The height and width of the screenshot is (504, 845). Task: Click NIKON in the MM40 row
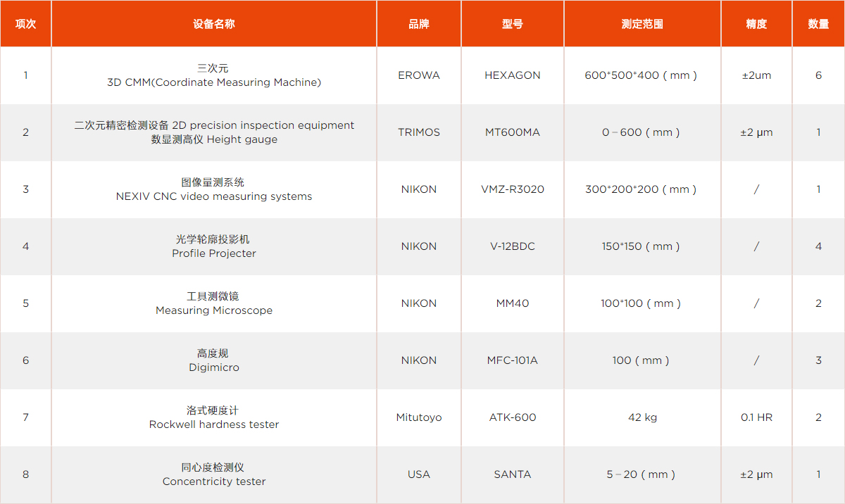[419, 303]
